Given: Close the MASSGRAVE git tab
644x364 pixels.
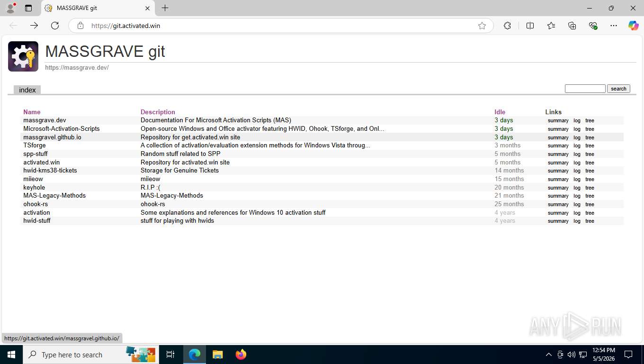Looking at the screenshot, I should tap(147, 8).
